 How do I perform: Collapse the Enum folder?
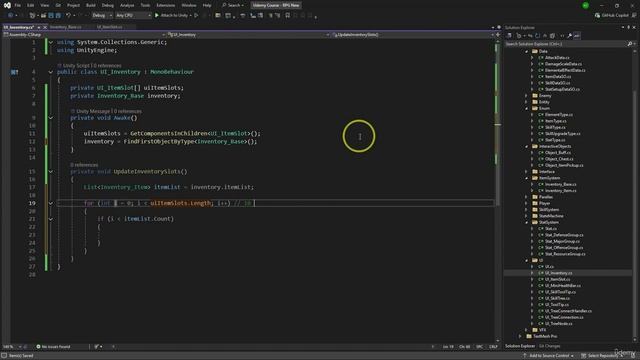(527, 109)
